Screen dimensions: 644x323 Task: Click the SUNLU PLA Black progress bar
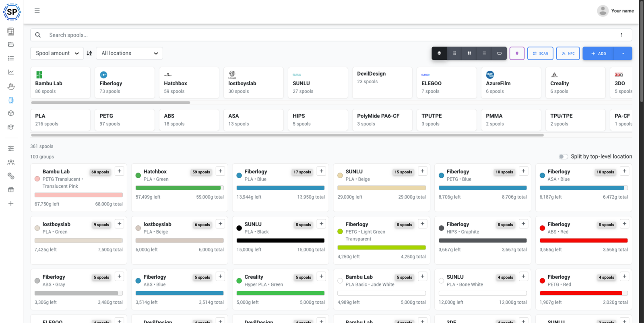(x=281, y=241)
